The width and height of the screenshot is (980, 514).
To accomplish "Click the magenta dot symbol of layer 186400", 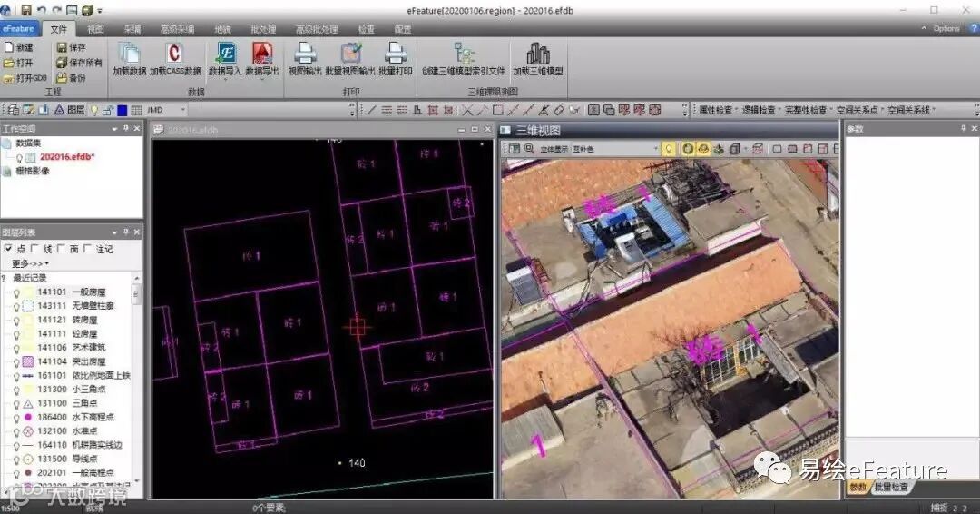I will 27,417.
